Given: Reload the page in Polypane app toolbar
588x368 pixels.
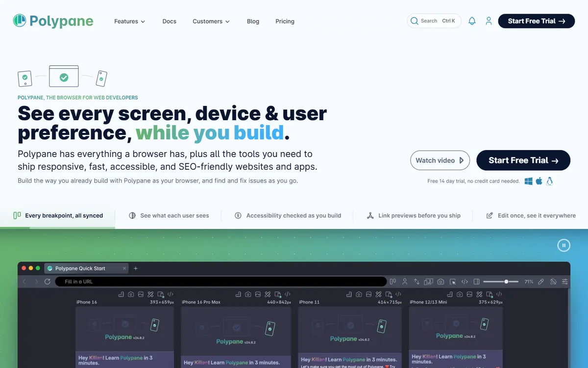Looking at the screenshot, I should (x=48, y=282).
